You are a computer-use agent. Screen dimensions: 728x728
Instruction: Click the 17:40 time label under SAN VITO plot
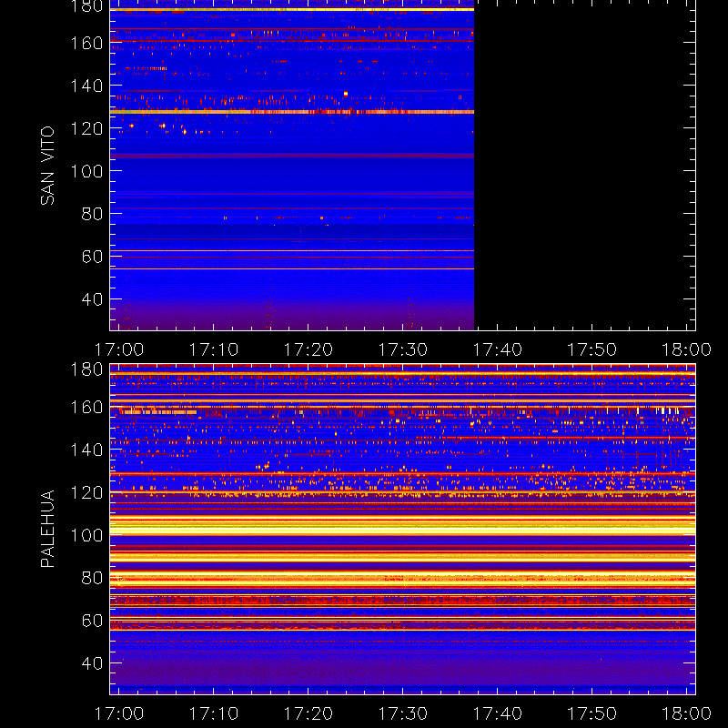click(497, 349)
